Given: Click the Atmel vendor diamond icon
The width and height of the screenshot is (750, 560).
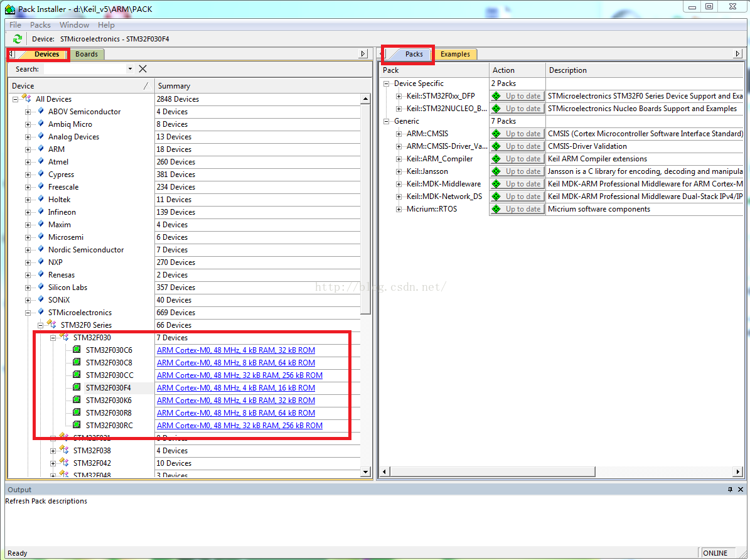Looking at the screenshot, I should click(41, 161).
